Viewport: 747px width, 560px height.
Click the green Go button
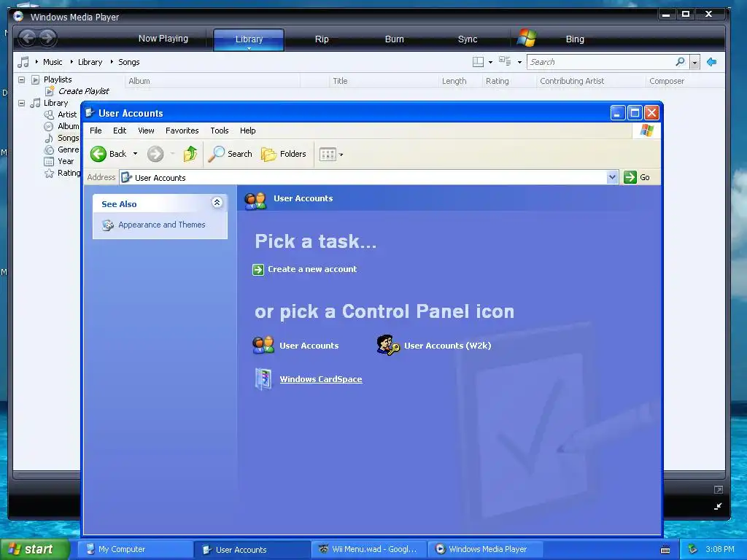point(637,177)
